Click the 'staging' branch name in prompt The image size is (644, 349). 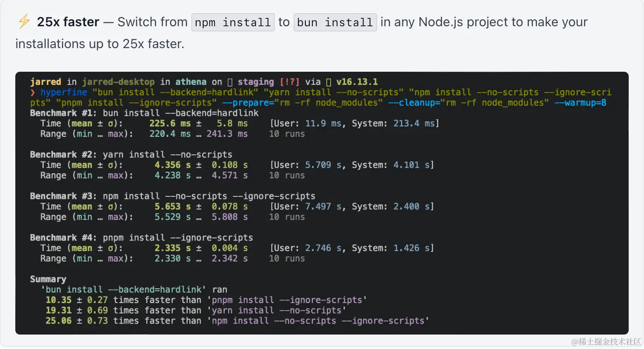(256, 82)
